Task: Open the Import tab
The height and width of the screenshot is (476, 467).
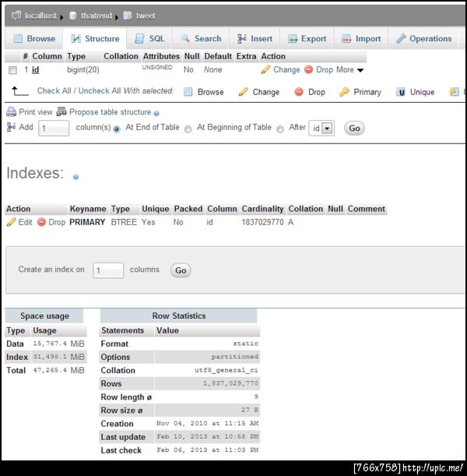Action: 361,38
